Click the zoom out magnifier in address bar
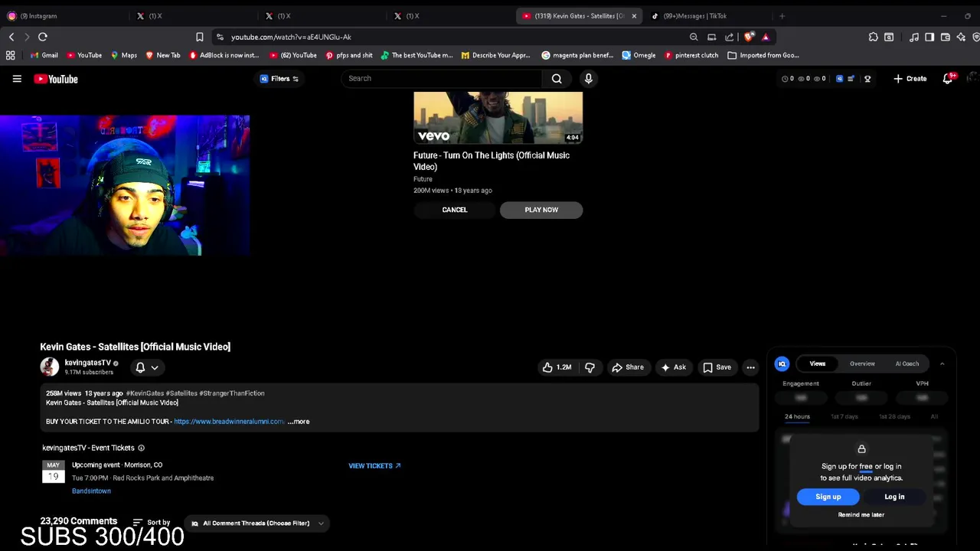This screenshot has width=980, height=551. point(694,37)
